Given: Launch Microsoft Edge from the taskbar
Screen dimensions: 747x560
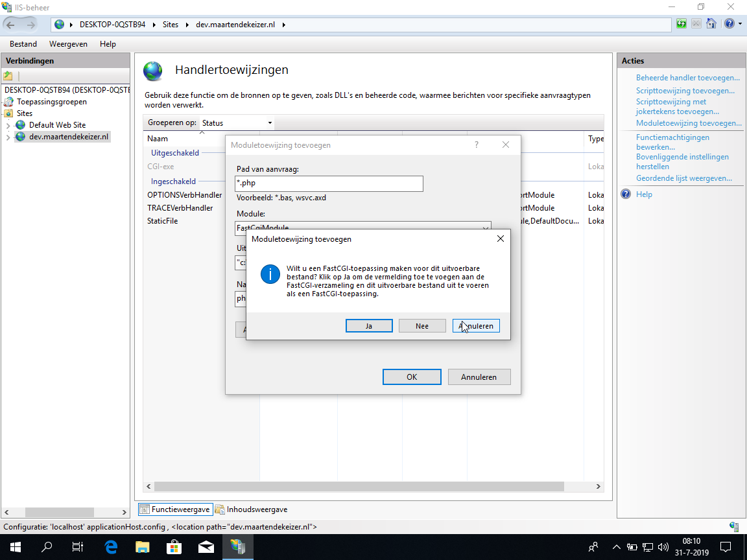Looking at the screenshot, I should click(x=110, y=547).
